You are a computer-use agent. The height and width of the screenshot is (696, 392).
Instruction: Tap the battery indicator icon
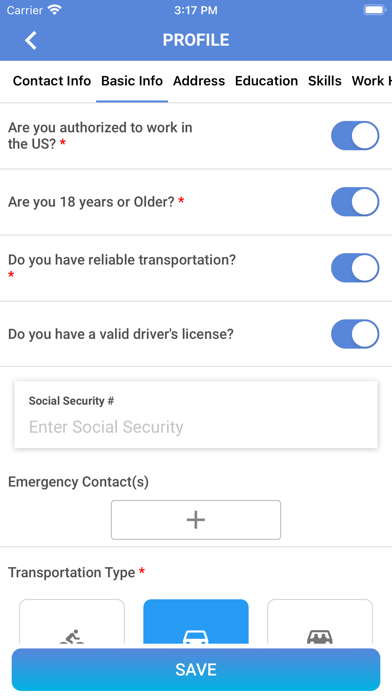tap(374, 10)
